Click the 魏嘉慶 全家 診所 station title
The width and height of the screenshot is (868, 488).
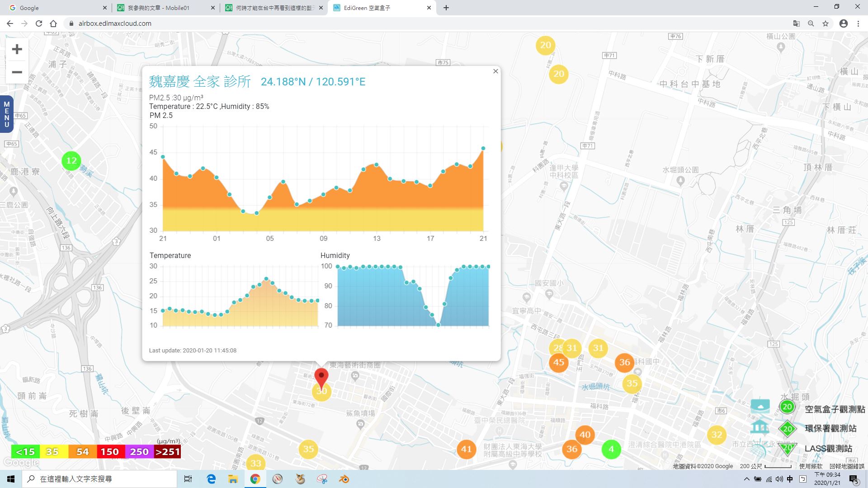200,81
